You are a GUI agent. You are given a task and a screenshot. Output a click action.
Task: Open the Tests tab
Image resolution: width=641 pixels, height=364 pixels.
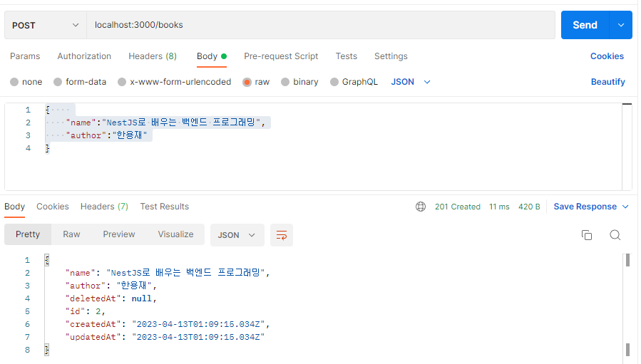(x=347, y=56)
